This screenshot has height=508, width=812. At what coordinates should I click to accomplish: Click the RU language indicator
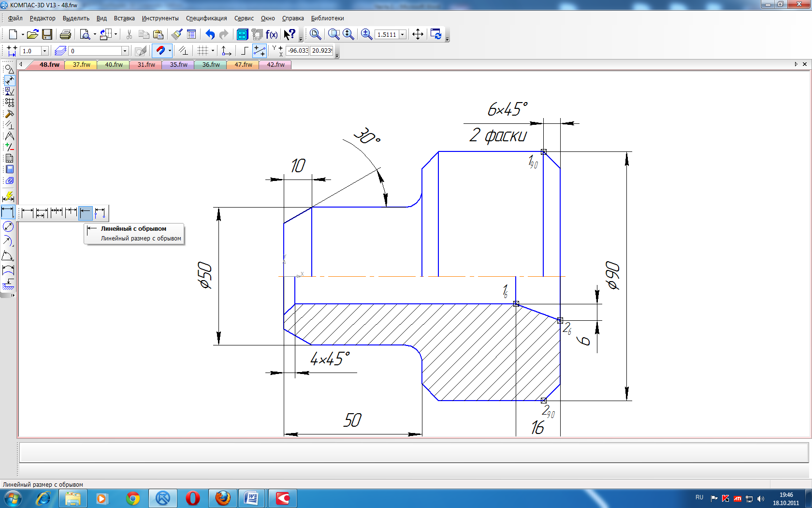point(699,497)
